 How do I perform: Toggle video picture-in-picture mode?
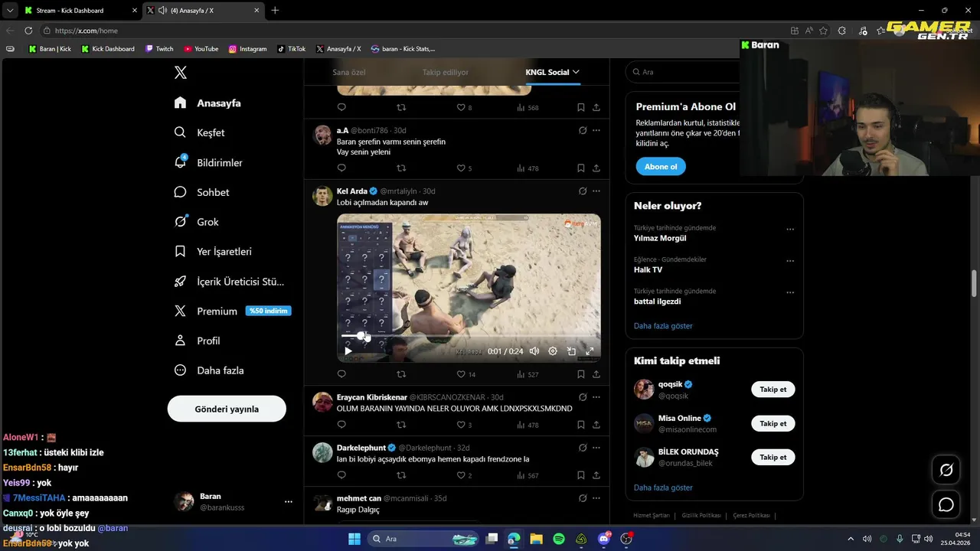point(571,351)
